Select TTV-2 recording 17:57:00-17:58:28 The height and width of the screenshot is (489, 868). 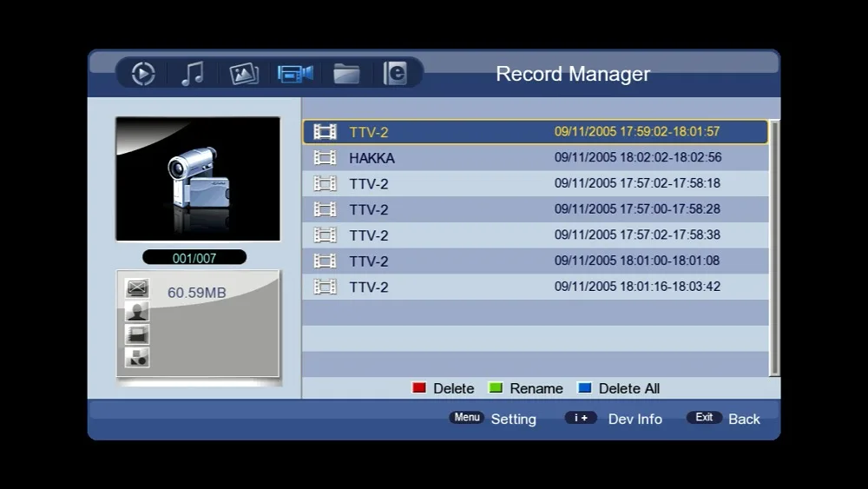[536, 209]
